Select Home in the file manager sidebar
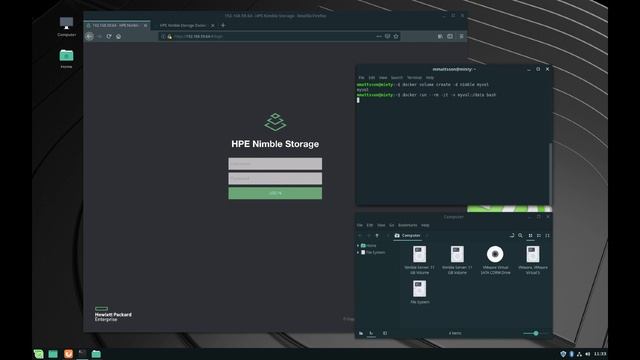This screenshot has height=360, width=640. [x=369, y=246]
